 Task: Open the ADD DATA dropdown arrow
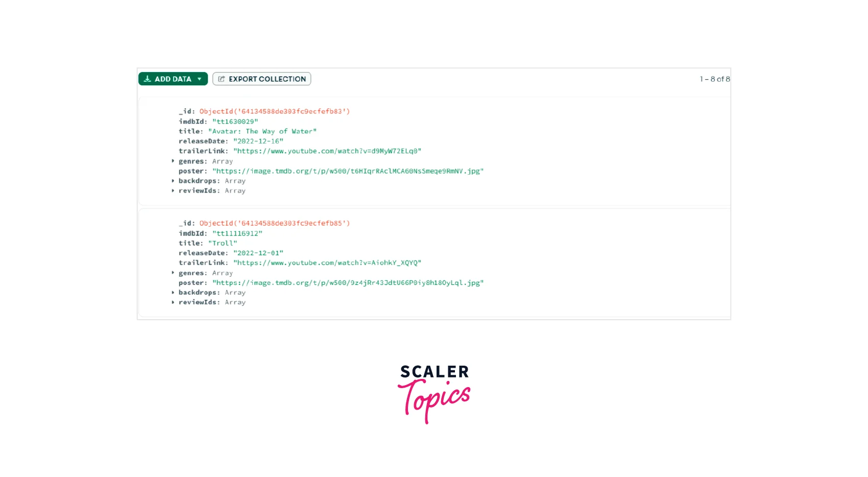click(199, 79)
